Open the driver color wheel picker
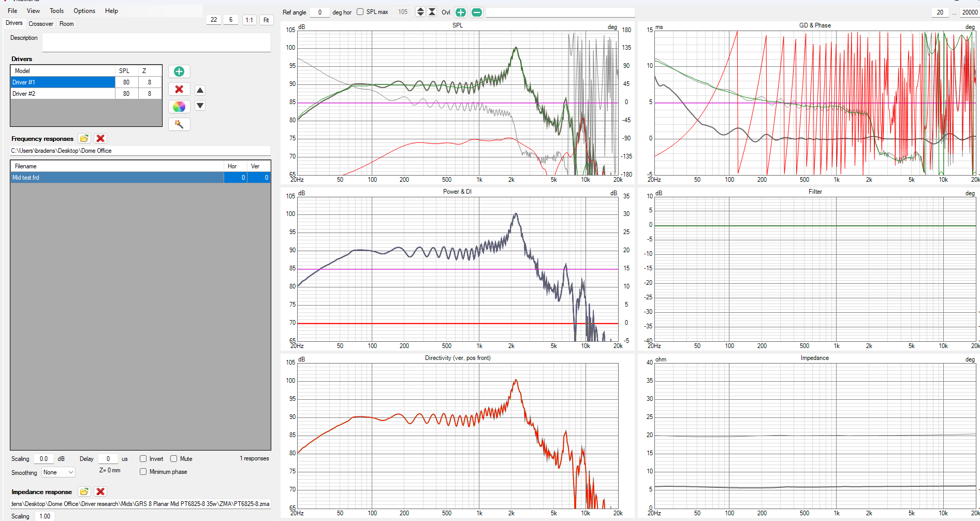980x521 pixels. 179,107
